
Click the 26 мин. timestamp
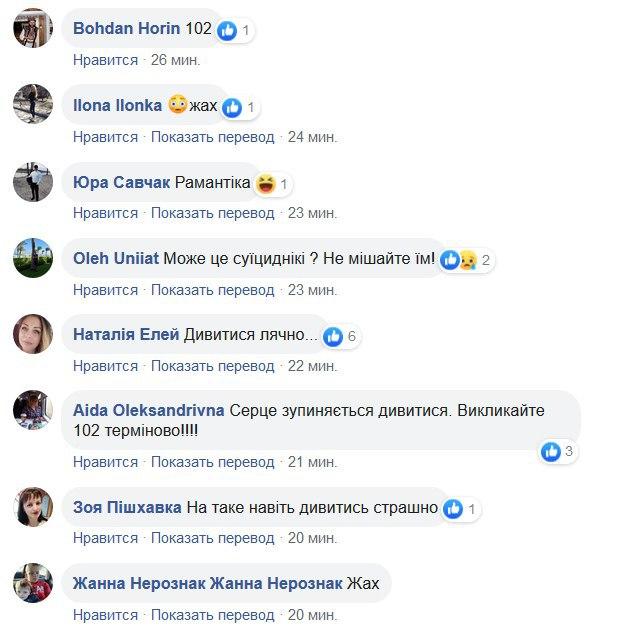point(175,60)
